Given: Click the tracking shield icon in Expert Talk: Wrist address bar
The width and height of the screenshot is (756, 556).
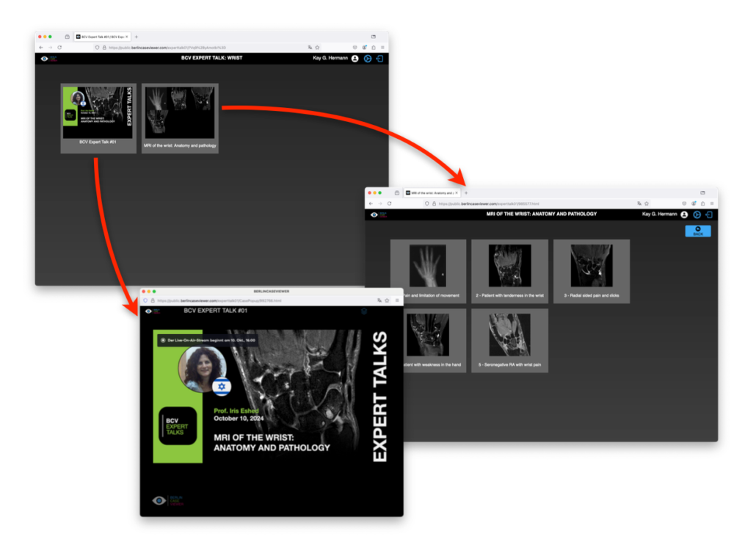Looking at the screenshot, I should (98, 47).
